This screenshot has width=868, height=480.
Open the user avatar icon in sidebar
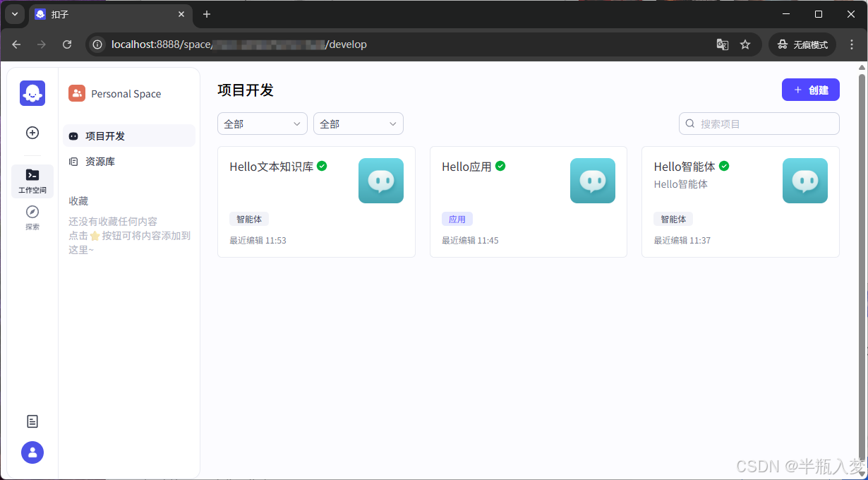click(x=32, y=452)
